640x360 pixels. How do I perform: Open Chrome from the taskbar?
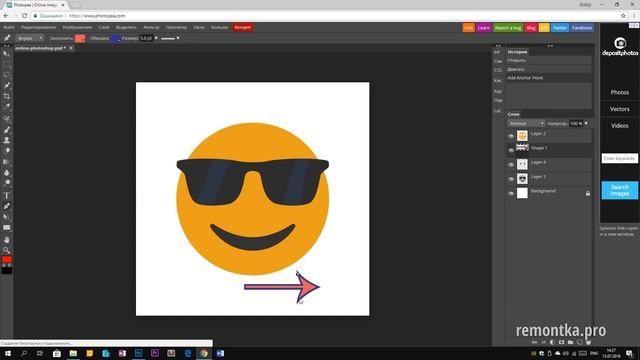(204, 353)
